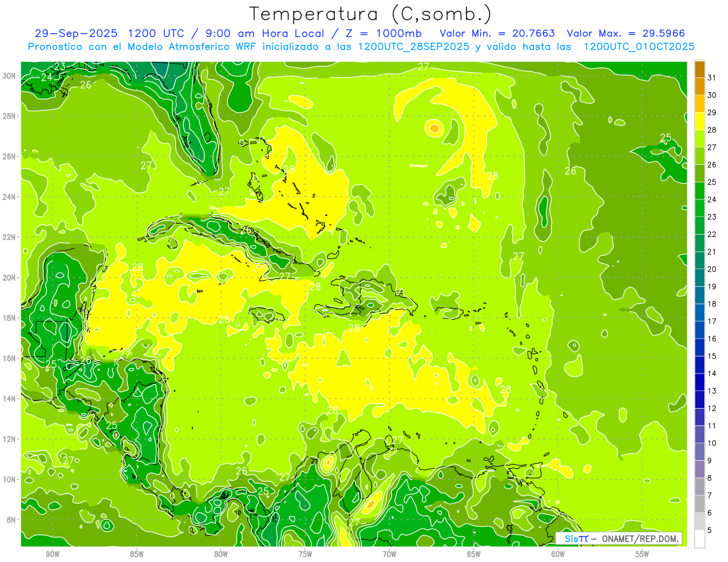Click the '1200UTC_01OCT2025' valid-until time

(639, 47)
